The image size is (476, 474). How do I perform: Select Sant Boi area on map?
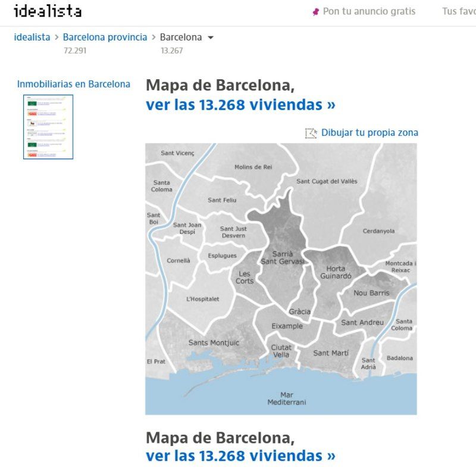pos(154,219)
